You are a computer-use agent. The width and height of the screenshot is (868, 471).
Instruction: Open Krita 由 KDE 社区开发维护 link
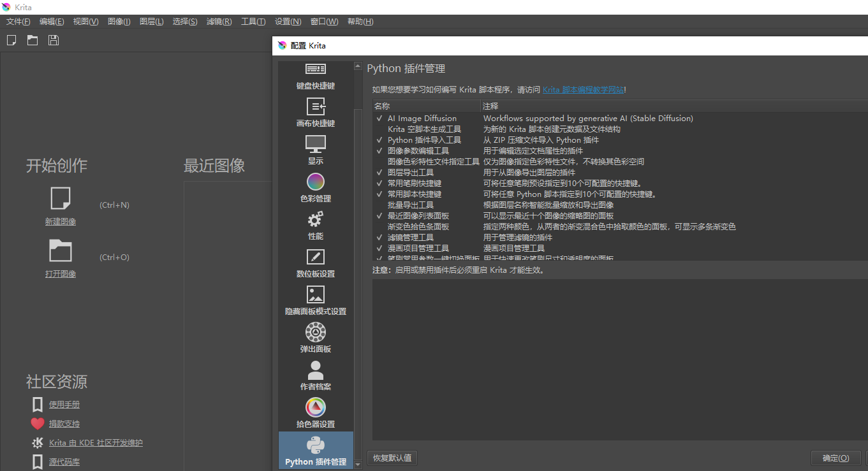coord(96,443)
